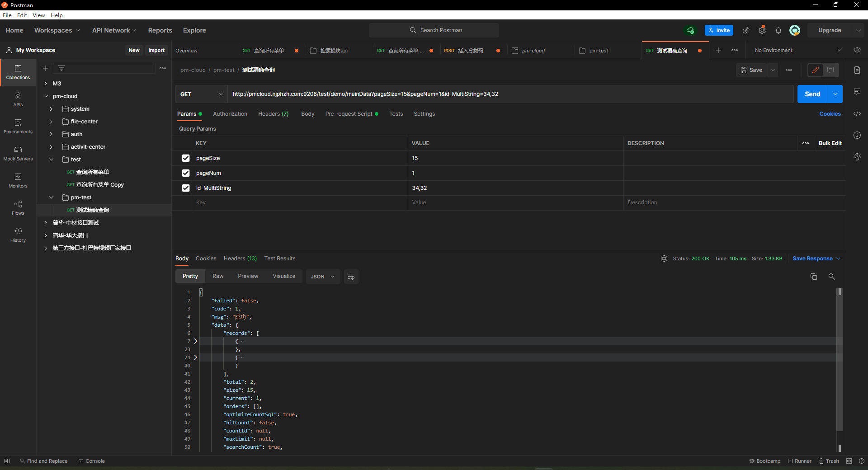Click the Search Postman box

[x=434, y=30]
